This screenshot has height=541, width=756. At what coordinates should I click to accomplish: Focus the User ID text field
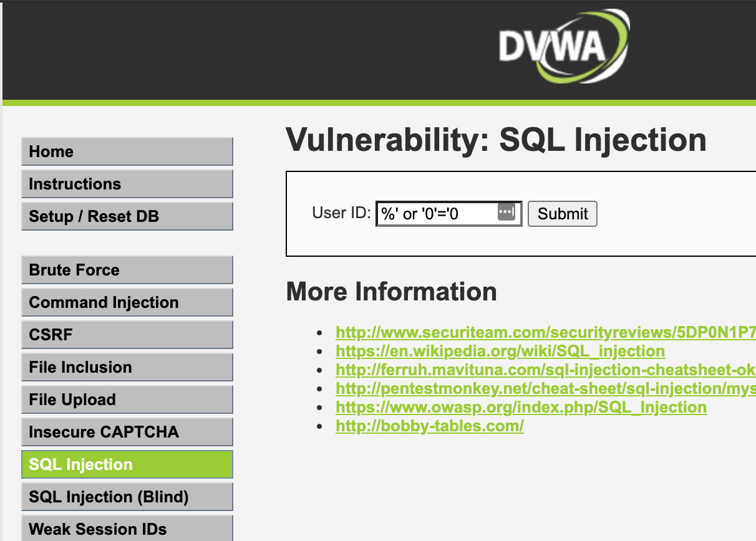(x=448, y=214)
